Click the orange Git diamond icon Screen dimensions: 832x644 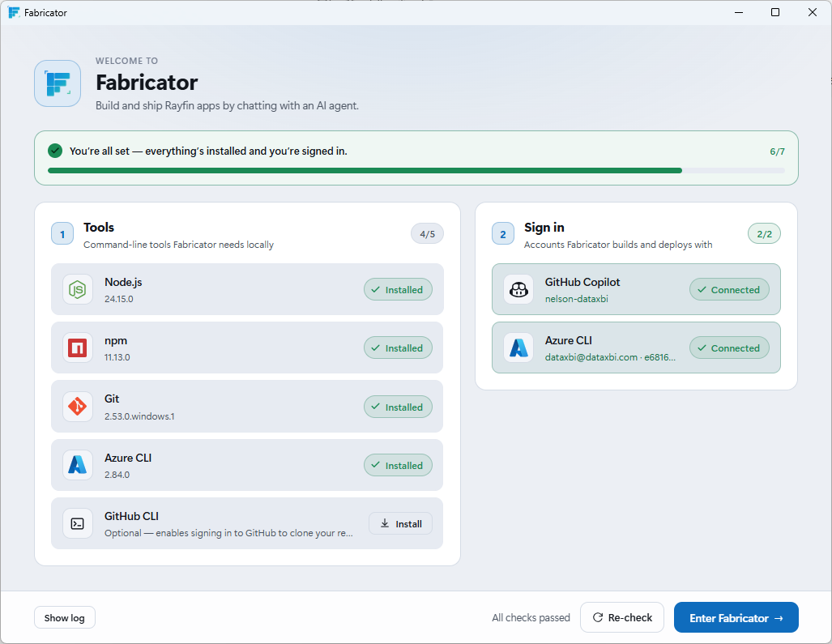pos(78,407)
